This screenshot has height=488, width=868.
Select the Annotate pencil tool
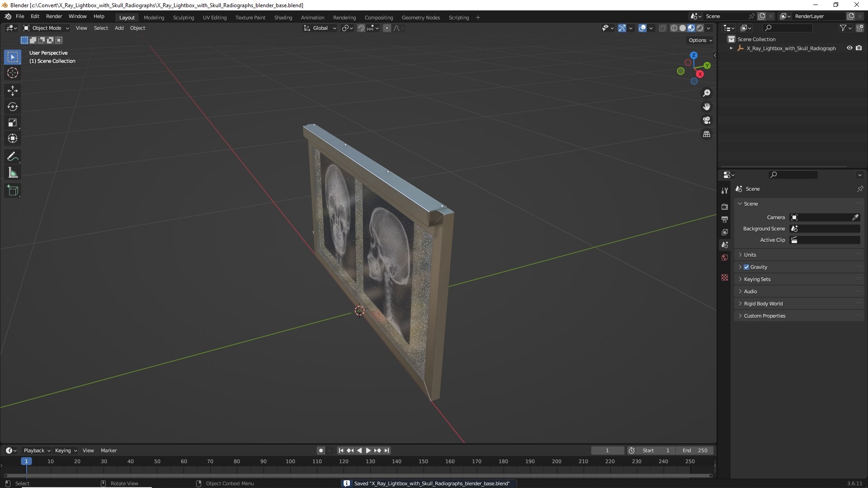(x=13, y=157)
